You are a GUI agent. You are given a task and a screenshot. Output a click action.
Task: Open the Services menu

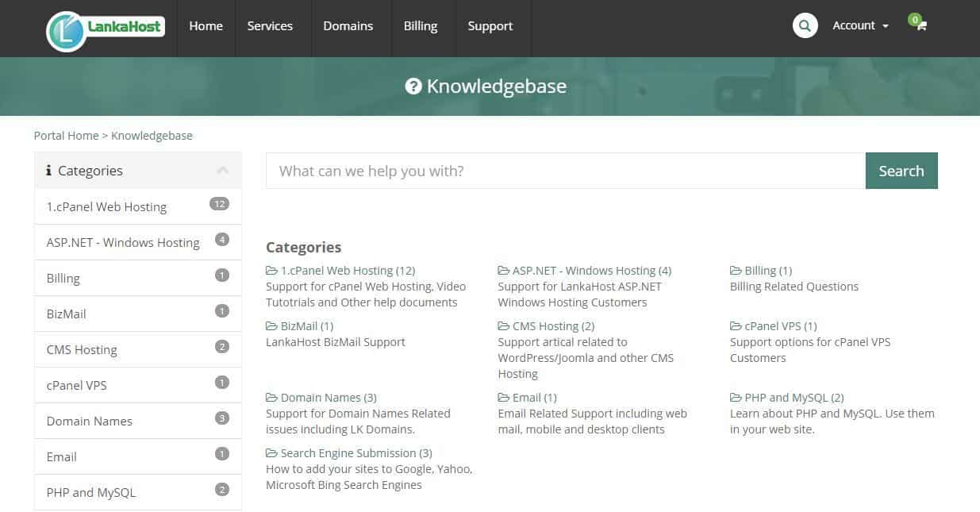(x=270, y=26)
